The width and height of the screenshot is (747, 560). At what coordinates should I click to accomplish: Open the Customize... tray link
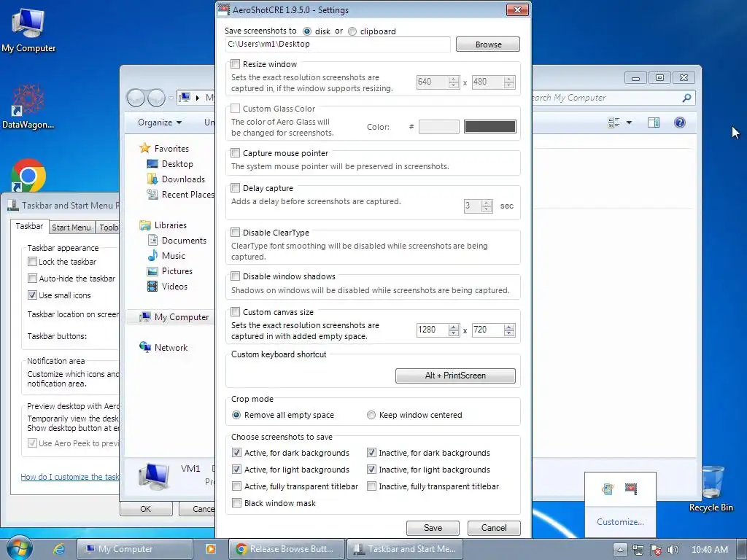pyautogui.click(x=620, y=522)
